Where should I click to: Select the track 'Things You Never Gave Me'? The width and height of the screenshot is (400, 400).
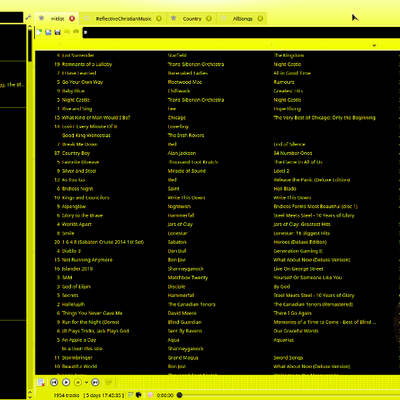(x=92, y=313)
